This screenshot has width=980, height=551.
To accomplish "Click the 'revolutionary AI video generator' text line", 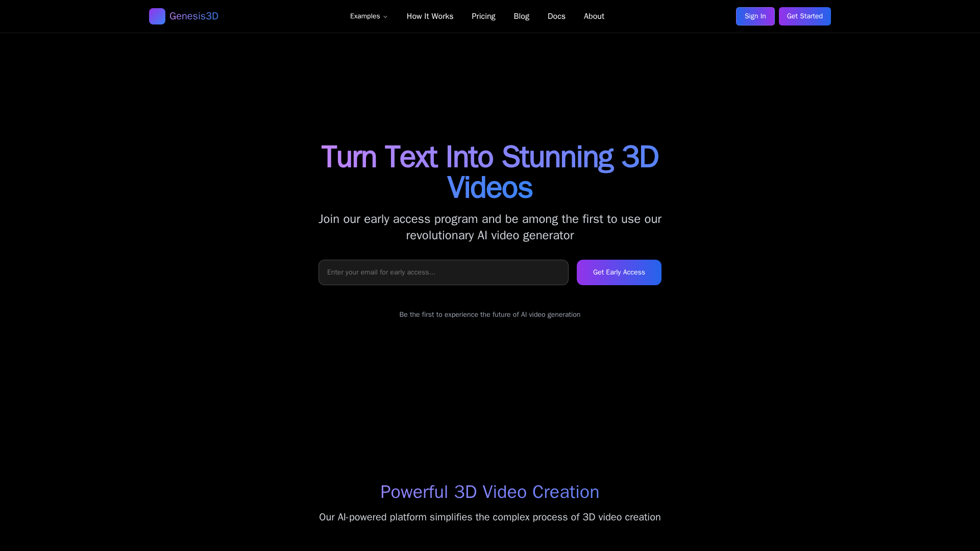I will tap(489, 235).
